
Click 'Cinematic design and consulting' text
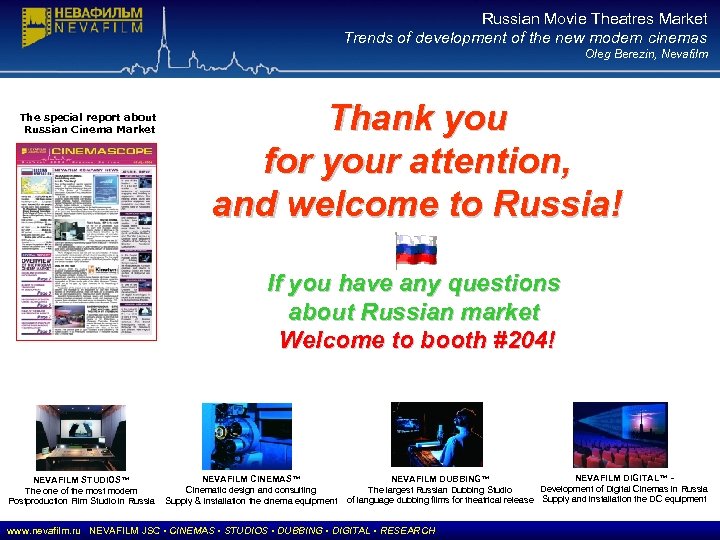coord(251,490)
